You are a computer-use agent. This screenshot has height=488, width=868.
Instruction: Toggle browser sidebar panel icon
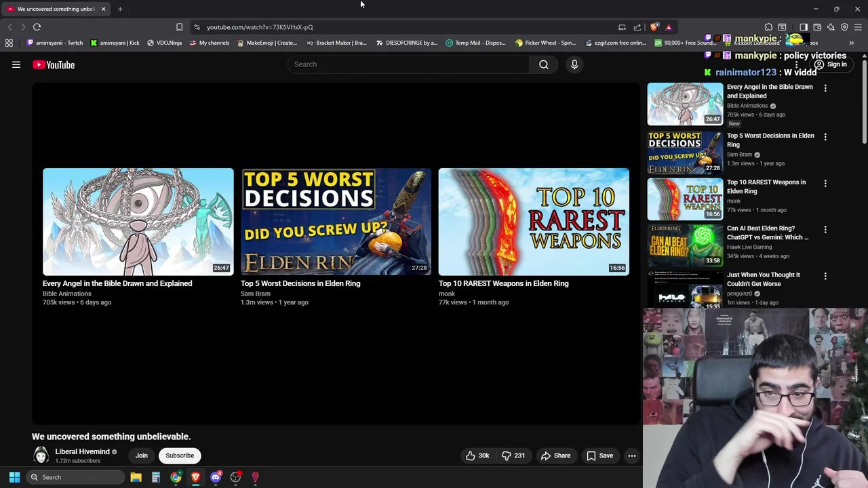(804, 27)
